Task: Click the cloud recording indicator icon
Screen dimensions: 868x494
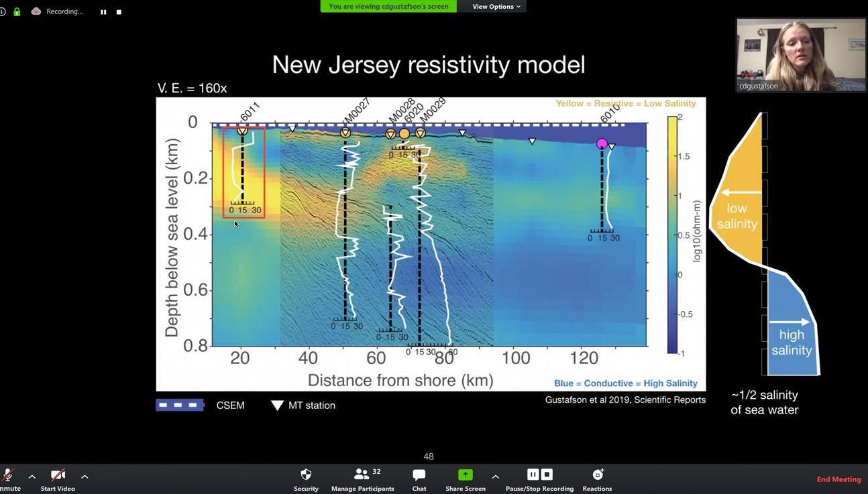Action: [x=36, y=11]
